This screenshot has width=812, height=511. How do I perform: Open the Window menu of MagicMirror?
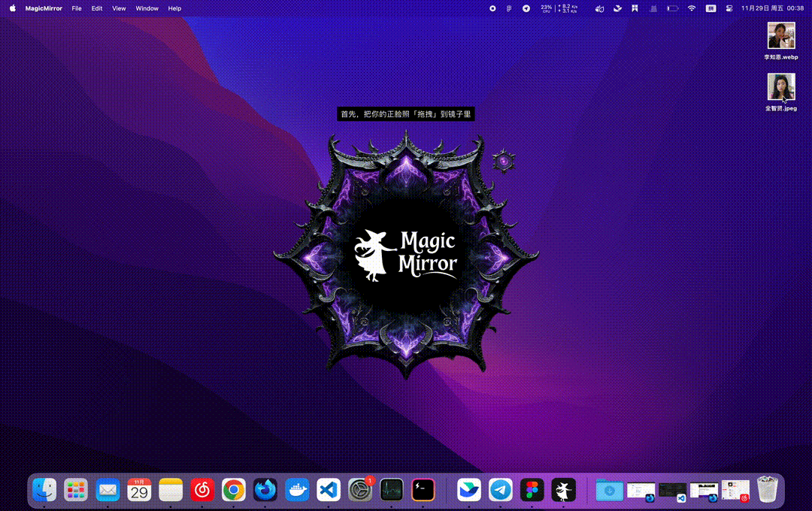(147, 8)
